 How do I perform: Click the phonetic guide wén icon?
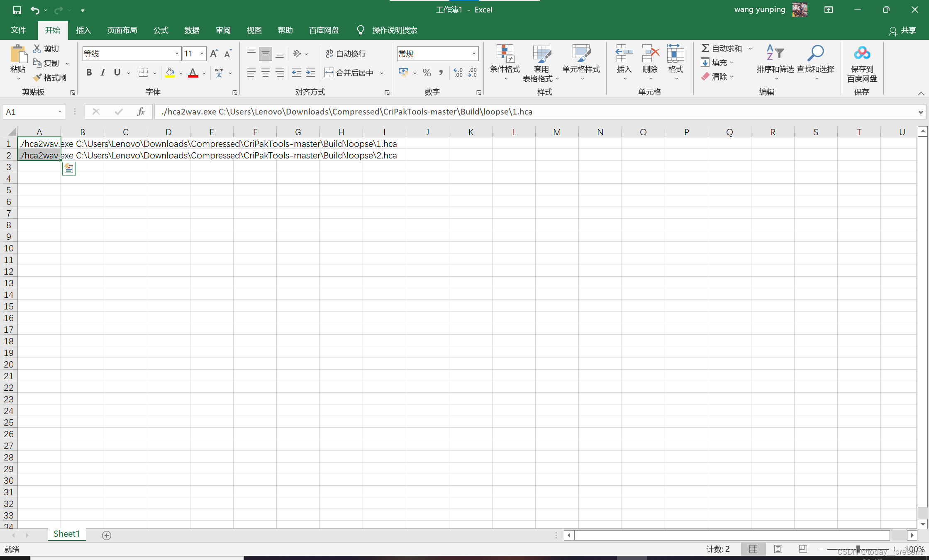point(219,73)
